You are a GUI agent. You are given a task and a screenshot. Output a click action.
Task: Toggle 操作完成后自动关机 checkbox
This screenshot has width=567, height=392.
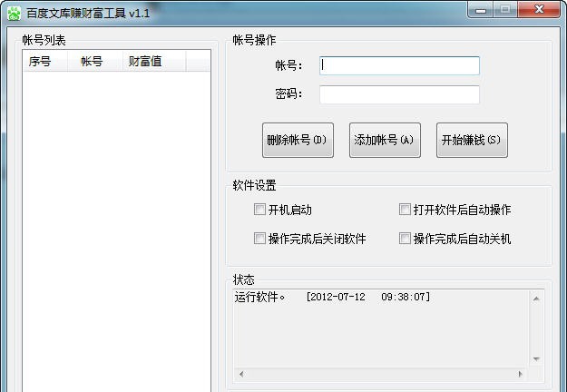tap(405, 239)
